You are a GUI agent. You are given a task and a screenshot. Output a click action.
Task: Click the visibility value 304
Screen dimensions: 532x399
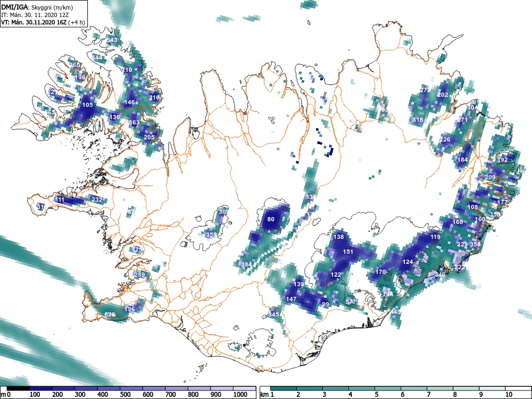[x=472, y=107]
